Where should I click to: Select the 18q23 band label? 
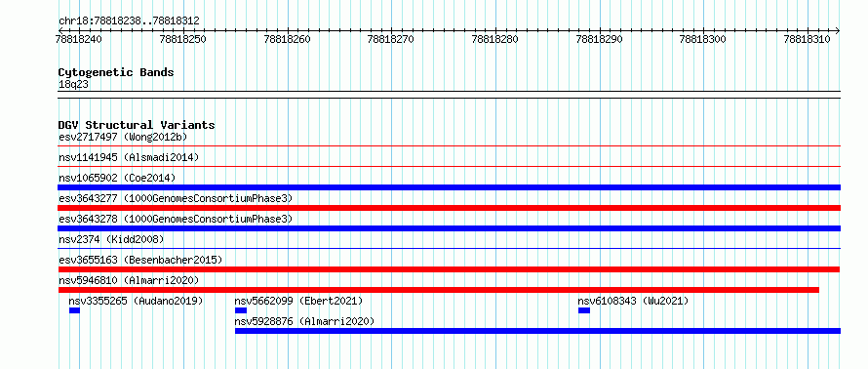point(73,84)
